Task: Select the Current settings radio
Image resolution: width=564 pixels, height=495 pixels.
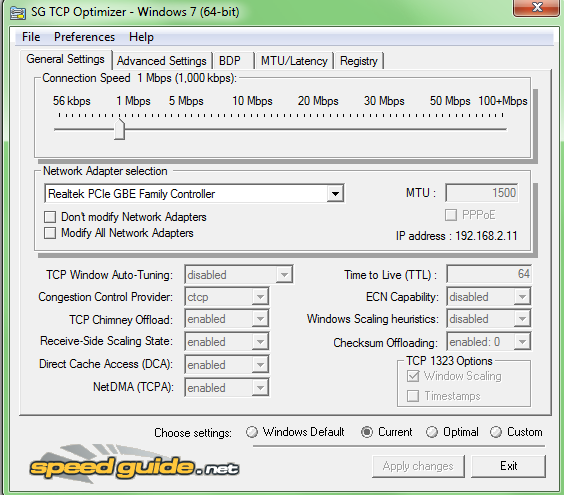Action: coord(367,432)
